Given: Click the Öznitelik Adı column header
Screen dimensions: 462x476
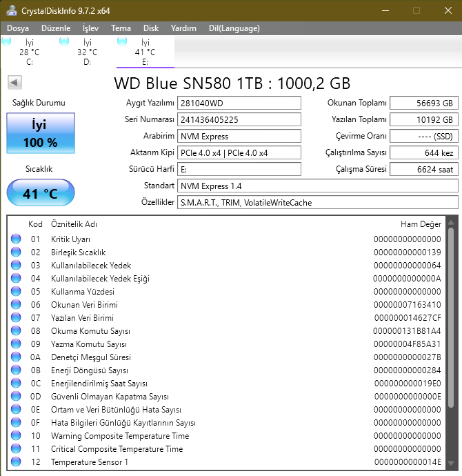Looking at the screenshot, I should pyautogui.click(x=74, y=224).
